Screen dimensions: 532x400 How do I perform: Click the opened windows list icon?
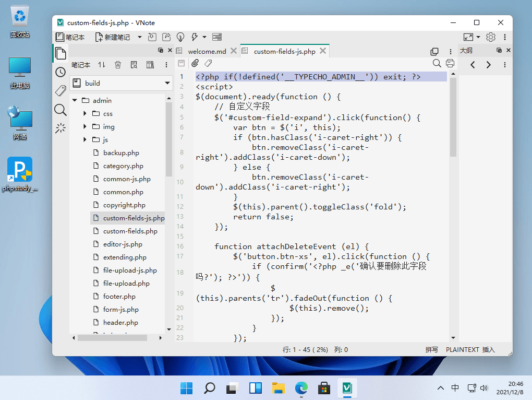click(434, 51)
